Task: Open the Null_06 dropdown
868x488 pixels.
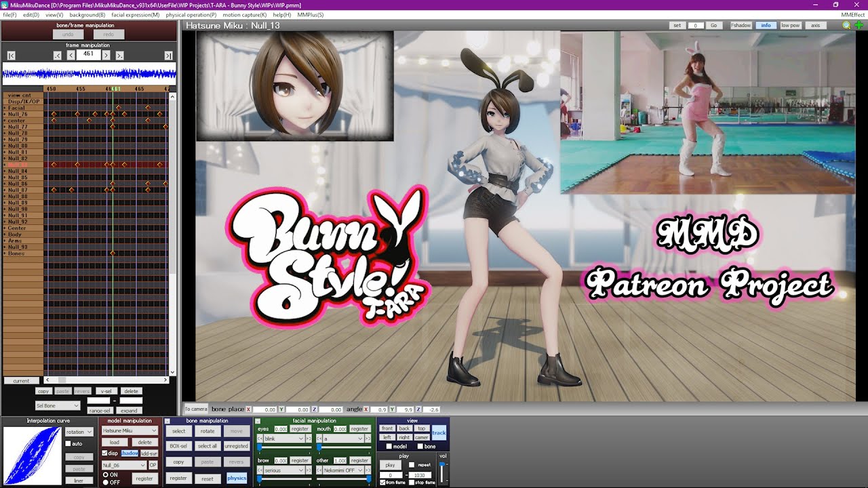Action: click(124, 465)
